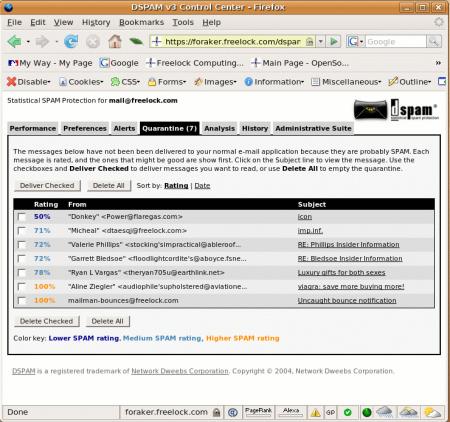The width and height of the screenshot is (450, 422).
Task: Open the Cookies web developer menu
Action: pyautogui.click(x=81, y=82)
